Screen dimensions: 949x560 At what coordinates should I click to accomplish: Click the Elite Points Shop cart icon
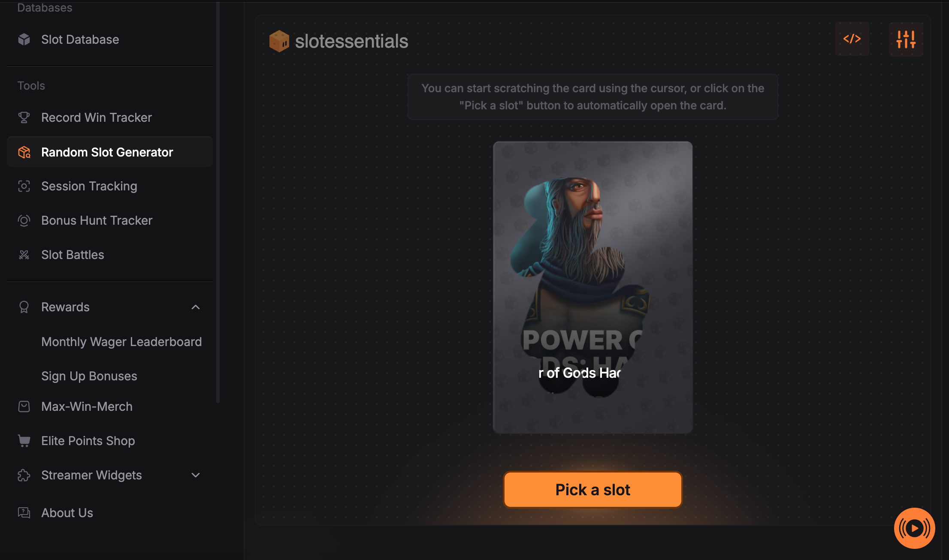pos(24,441)
